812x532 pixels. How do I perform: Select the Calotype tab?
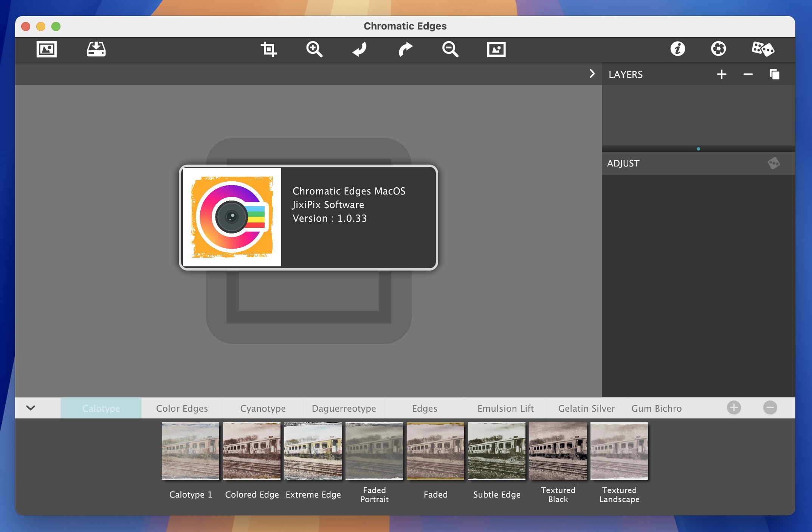click(101, 408)
